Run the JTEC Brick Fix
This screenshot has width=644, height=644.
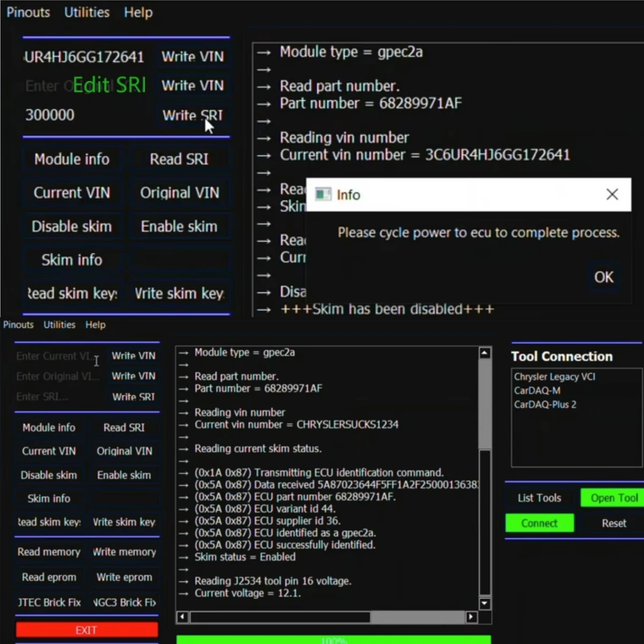point(49,602)
